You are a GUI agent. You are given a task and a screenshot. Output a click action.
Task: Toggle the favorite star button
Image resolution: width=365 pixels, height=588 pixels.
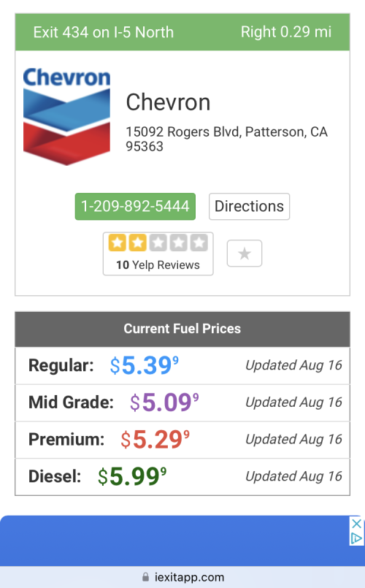point(245,253)
